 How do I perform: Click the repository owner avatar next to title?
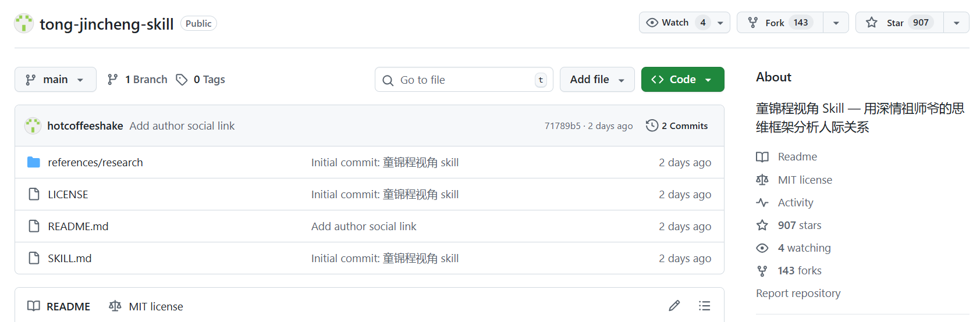pos(24,23)
